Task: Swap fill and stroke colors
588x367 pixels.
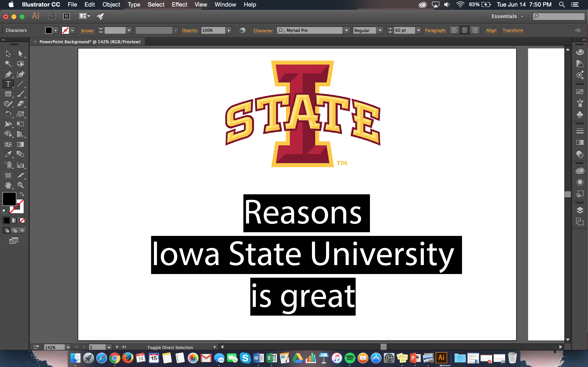Action: [22, 194]
